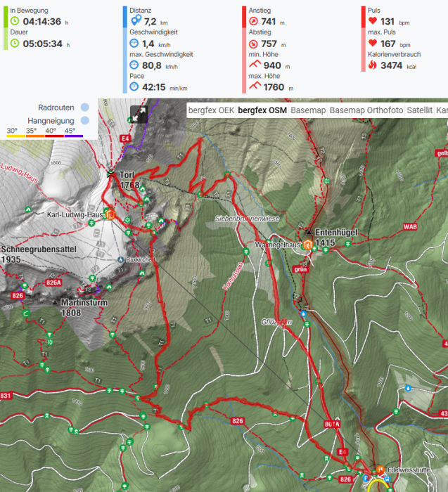This screenshot has height=492, width=448.
Task: Click the Karl-Ludwig-Haus orange hut icon
Action: (x=110, y=215)
